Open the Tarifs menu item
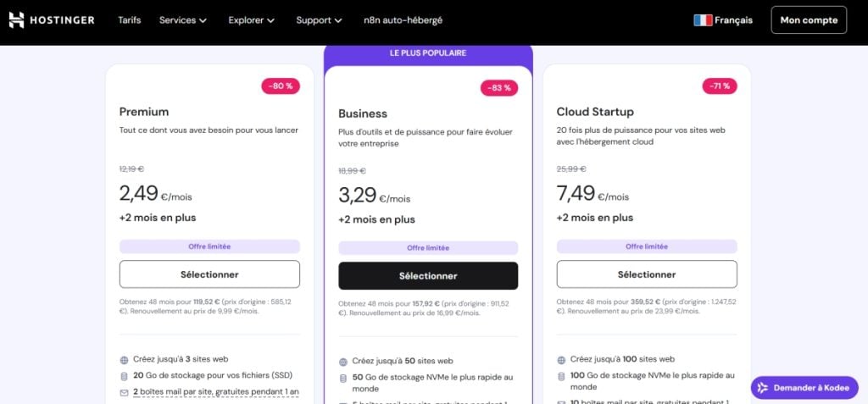Screen dimensions: 868x404 click(x=130, y=20)
